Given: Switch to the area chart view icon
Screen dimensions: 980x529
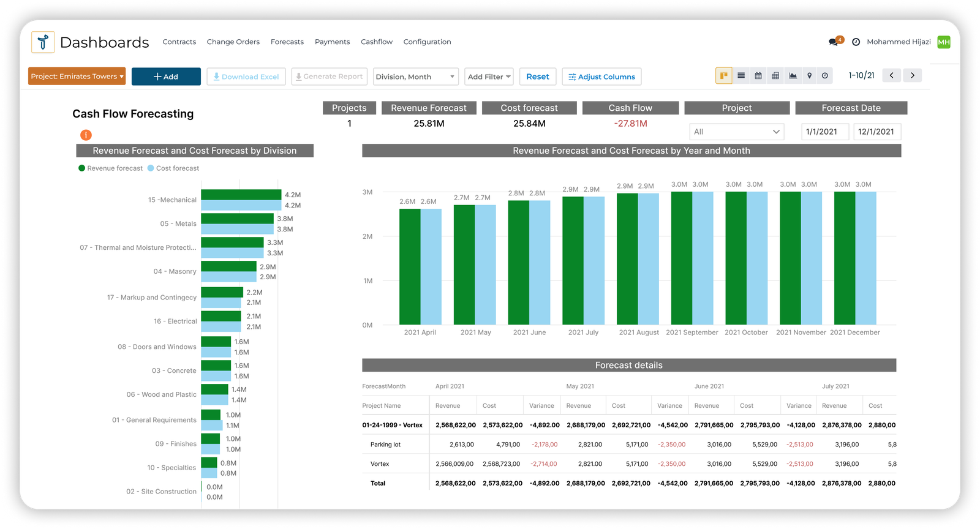Looking at the screenshot, I should point(793,76).
